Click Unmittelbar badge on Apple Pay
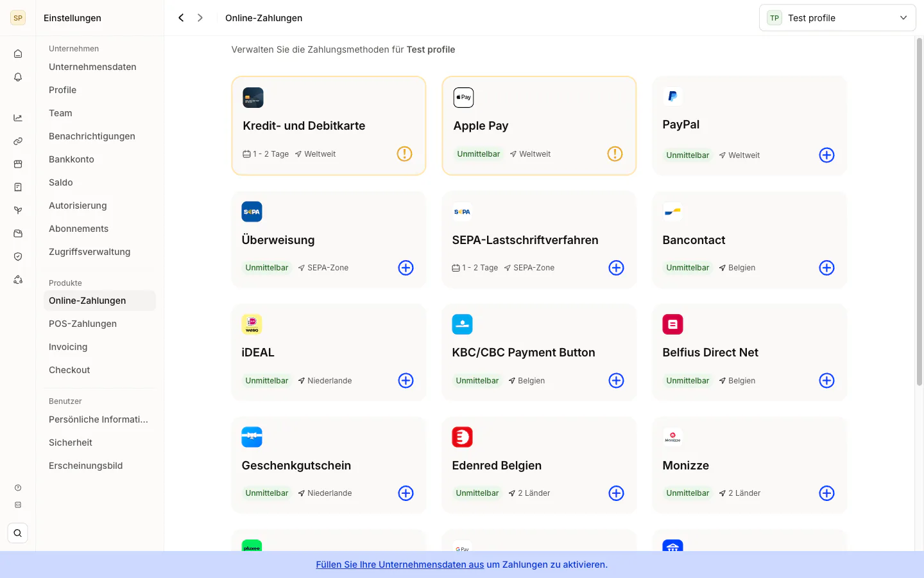 478,154
